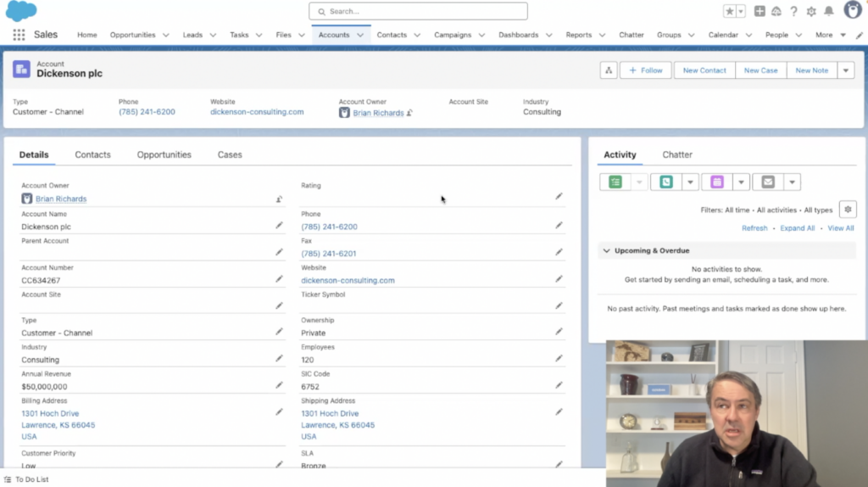Open the Favorites list dropdown arrow
868x487 pixels.
[741, 11]
